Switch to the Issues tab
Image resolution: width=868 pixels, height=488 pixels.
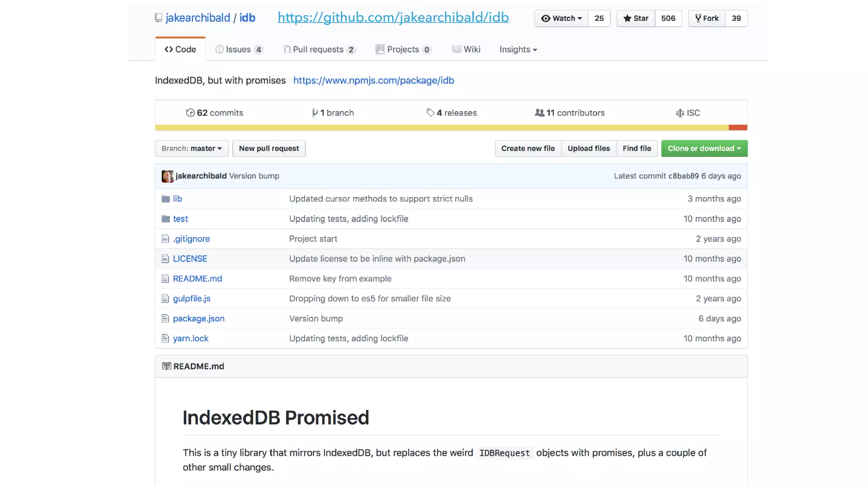pos(239,50)
